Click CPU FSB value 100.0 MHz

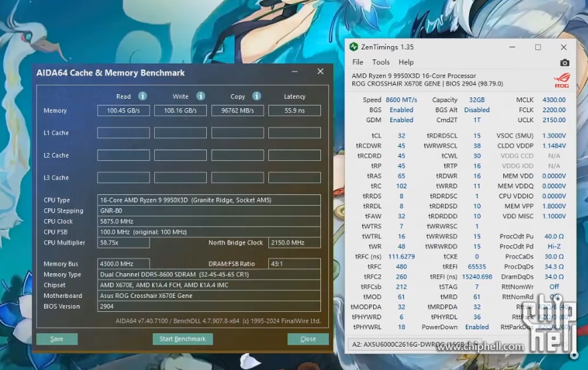point(209,232)
